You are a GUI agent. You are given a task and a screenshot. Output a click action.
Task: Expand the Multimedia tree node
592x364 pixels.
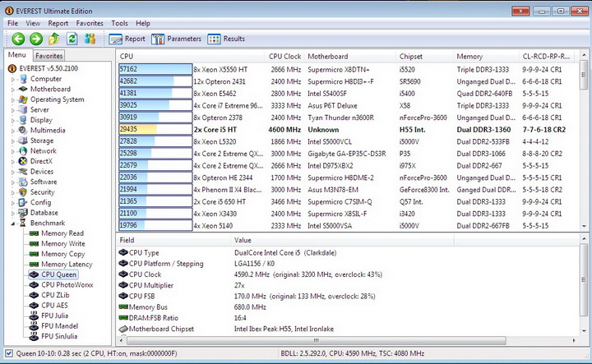[13, 131]
